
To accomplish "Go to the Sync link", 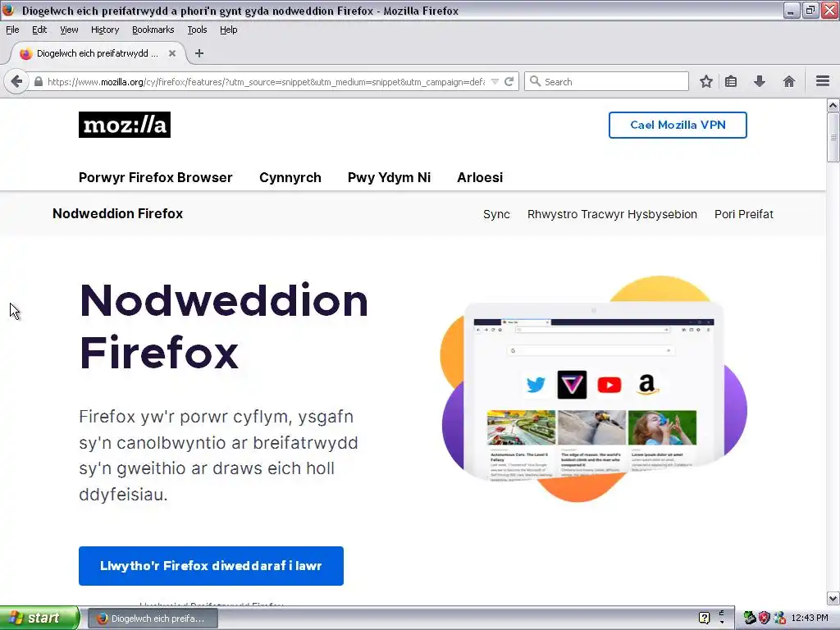I will (x=496, y=214).
